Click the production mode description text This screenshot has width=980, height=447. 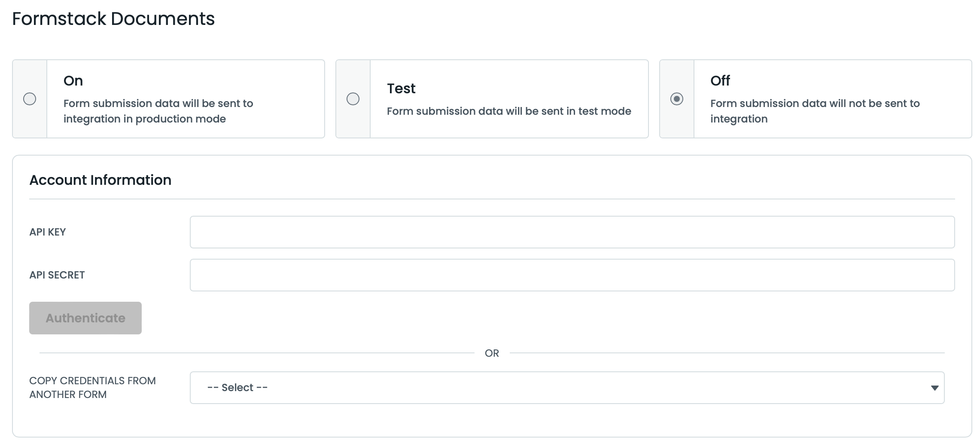click(x=158, y=111)
